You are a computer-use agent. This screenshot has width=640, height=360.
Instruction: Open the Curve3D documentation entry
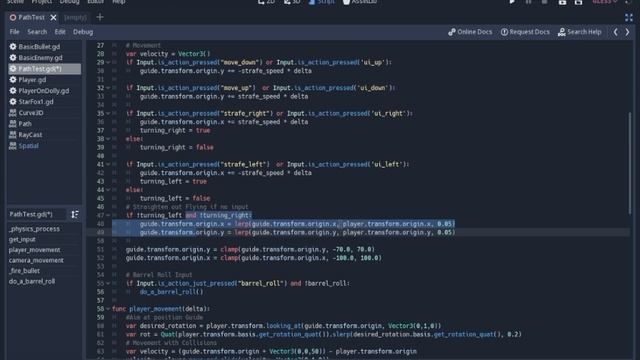click(x=44, y=113)
